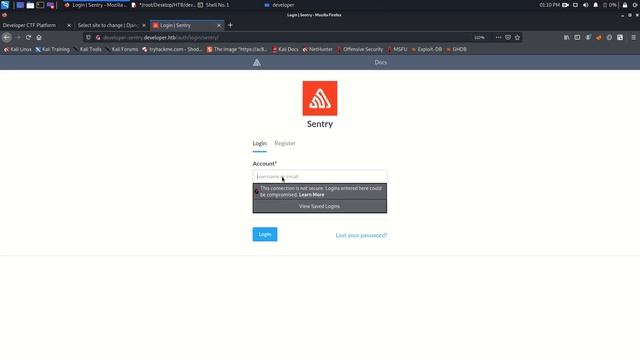Open the notifications bell icon in system tray
The width and height of the screenshot is (640, 360).
point(596,5)
